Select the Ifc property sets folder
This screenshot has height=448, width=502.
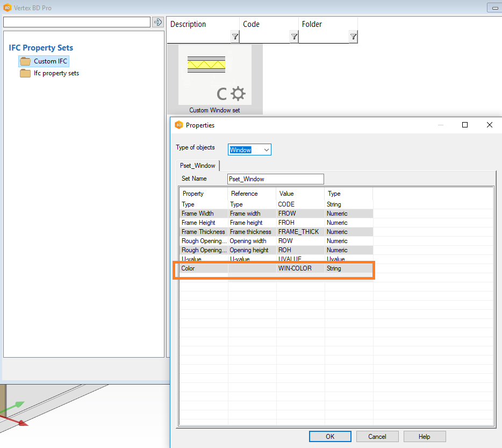click(x=56, y=73)
